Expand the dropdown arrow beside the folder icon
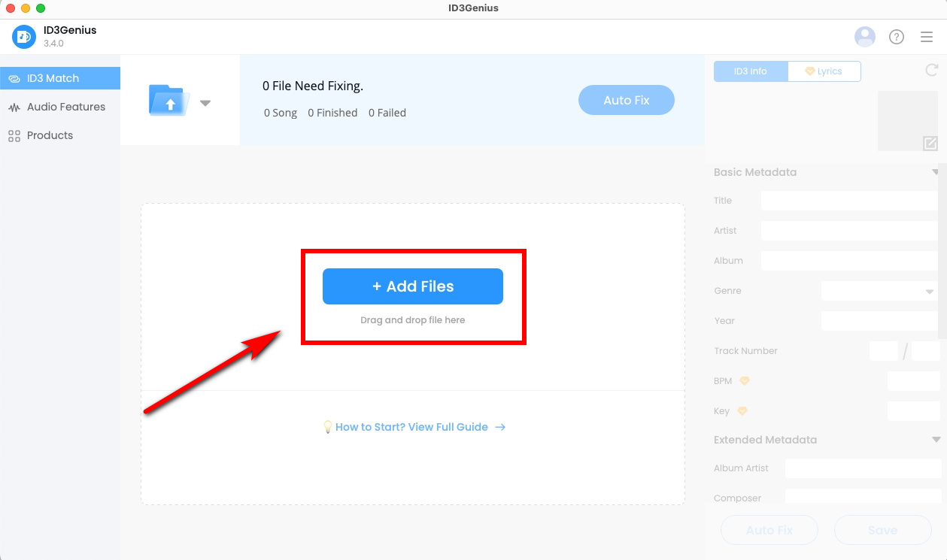 coord(205,103)
